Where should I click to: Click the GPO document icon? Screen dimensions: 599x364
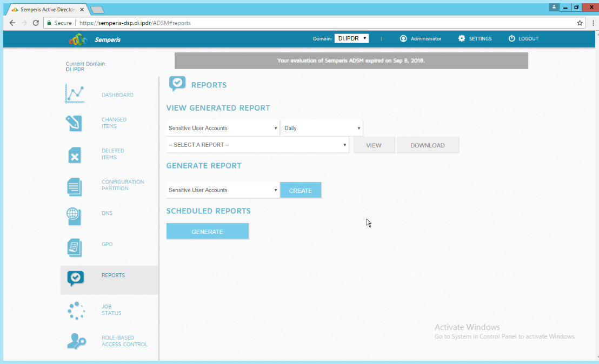[74, 247]
